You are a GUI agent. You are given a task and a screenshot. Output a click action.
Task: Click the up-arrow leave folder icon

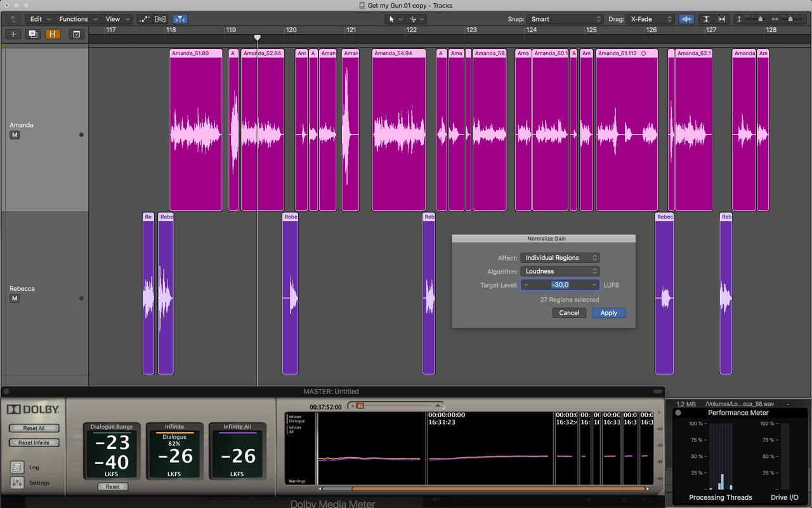(x=13, y=19)
